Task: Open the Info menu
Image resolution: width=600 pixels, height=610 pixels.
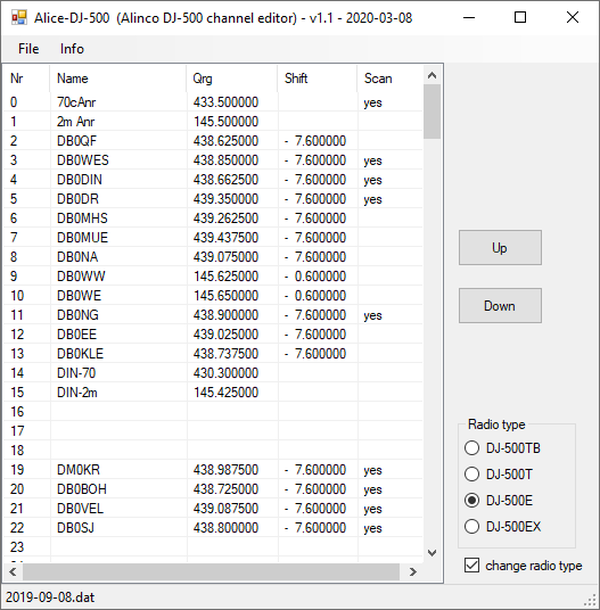Action: [x=72, y=49]
